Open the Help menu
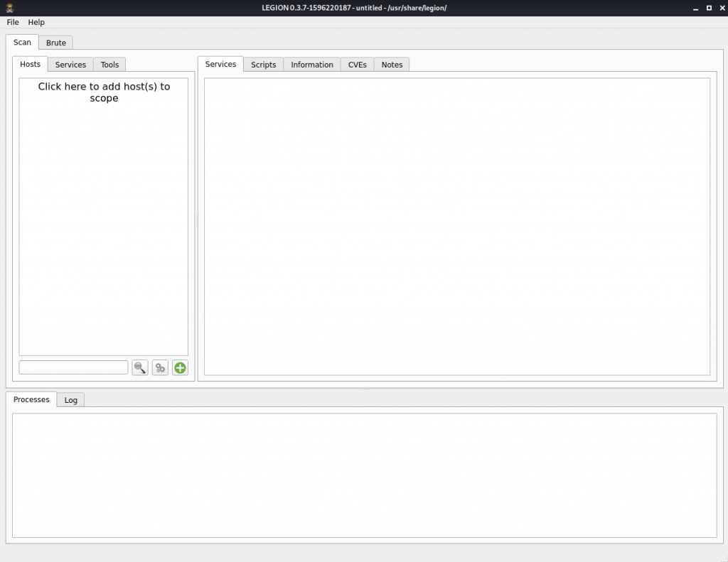Screen dimensions: 728x562 (x=36, y=22)
